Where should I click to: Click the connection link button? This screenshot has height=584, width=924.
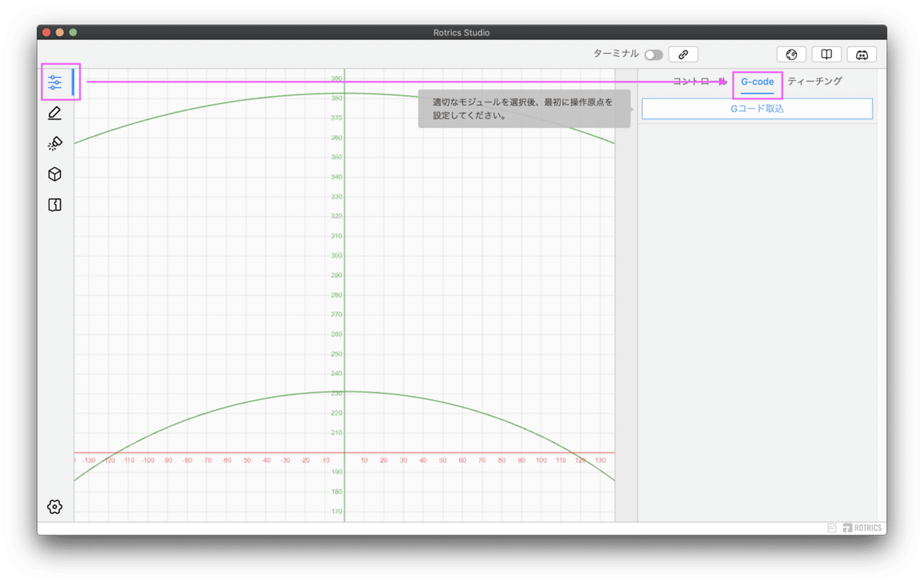[683, 55]
